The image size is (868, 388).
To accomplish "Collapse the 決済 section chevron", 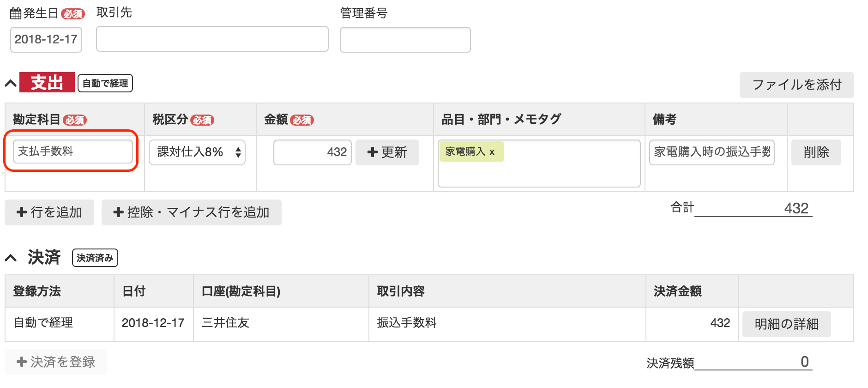I will coord(11,258).
